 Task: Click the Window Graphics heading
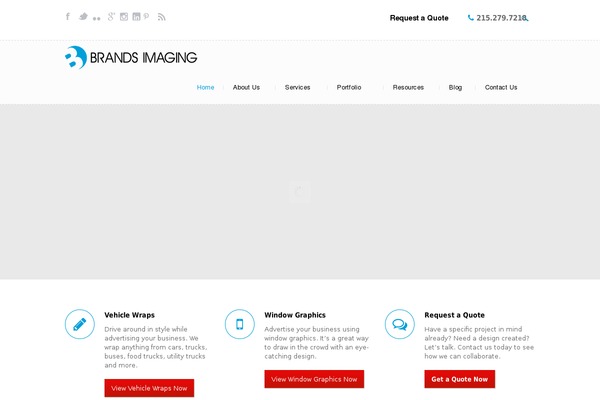click(x=295, y=315)
